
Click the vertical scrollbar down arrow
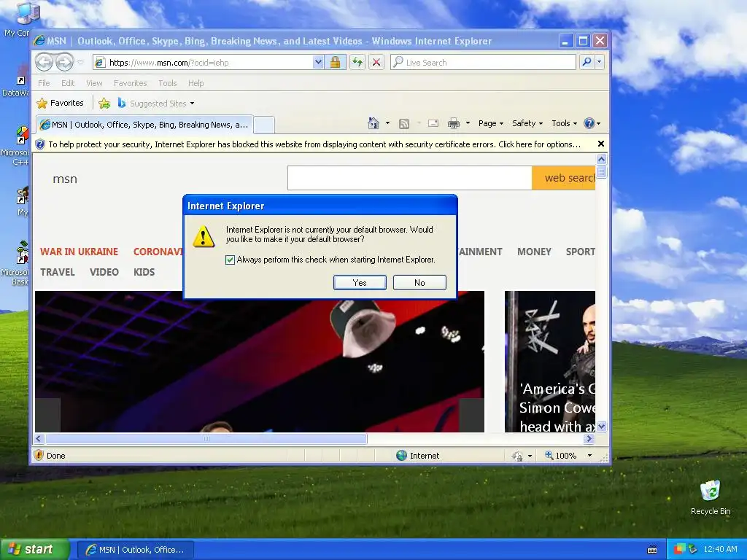click(x=601, y=427)
